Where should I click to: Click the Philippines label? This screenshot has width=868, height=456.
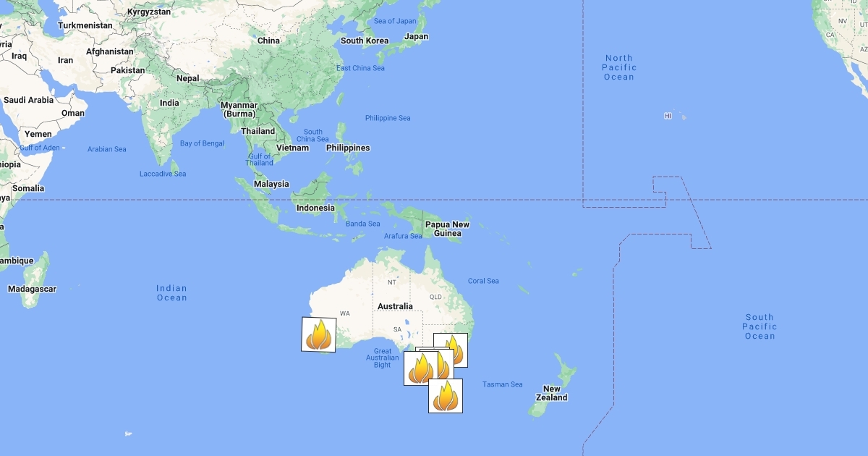pyautogui.click(x=348, y=148)
